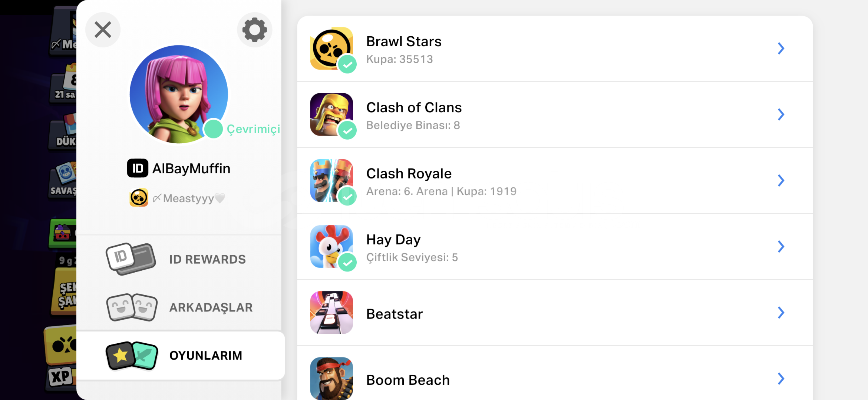Click the Clash of Clans app icon
Viewport: 868px width, 400px height.
(331, 114)
